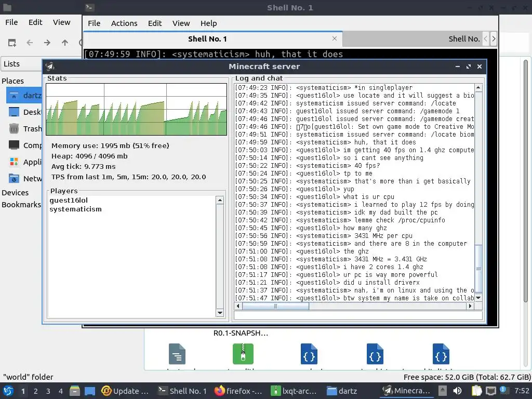Click log line 'lemme check /proc/cpuinfo'

340,220
